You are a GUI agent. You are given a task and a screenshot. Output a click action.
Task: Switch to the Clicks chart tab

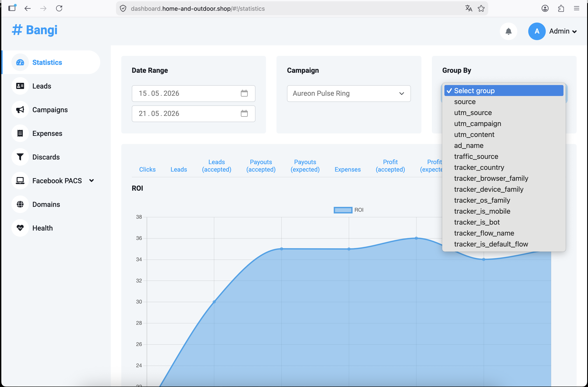tap(147, 169)
